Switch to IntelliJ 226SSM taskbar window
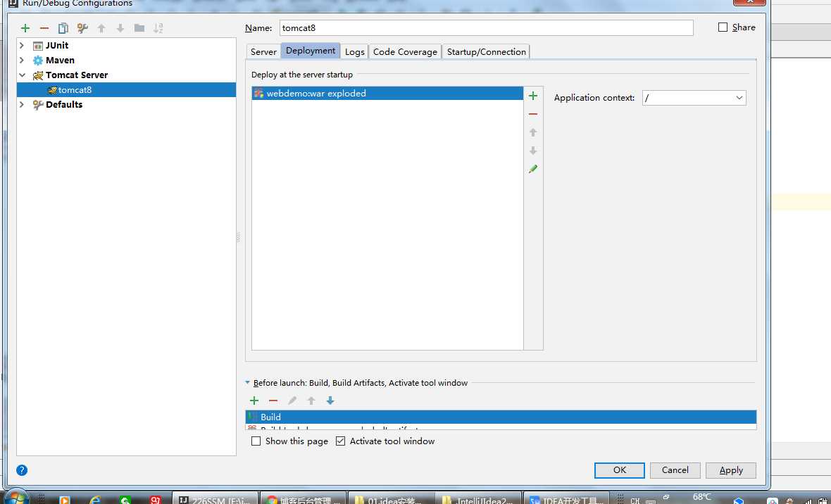This screenshot has width=831, height=504. pyautogui.click(x=215, y=498)
